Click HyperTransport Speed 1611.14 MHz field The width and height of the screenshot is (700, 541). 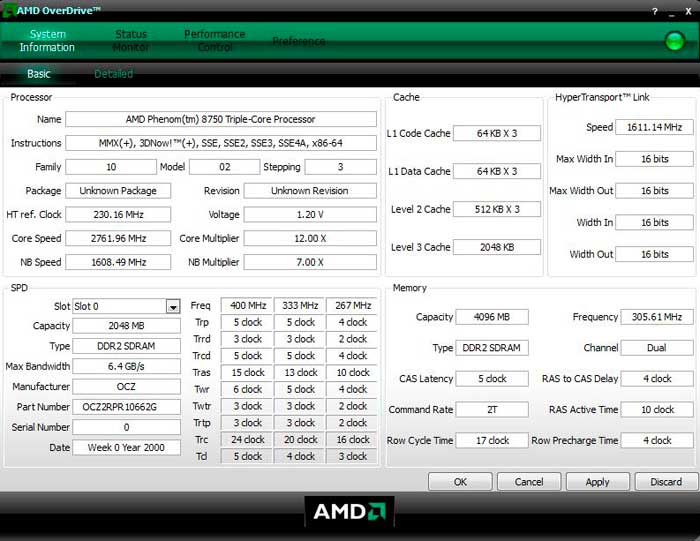[x=654, y=127]
